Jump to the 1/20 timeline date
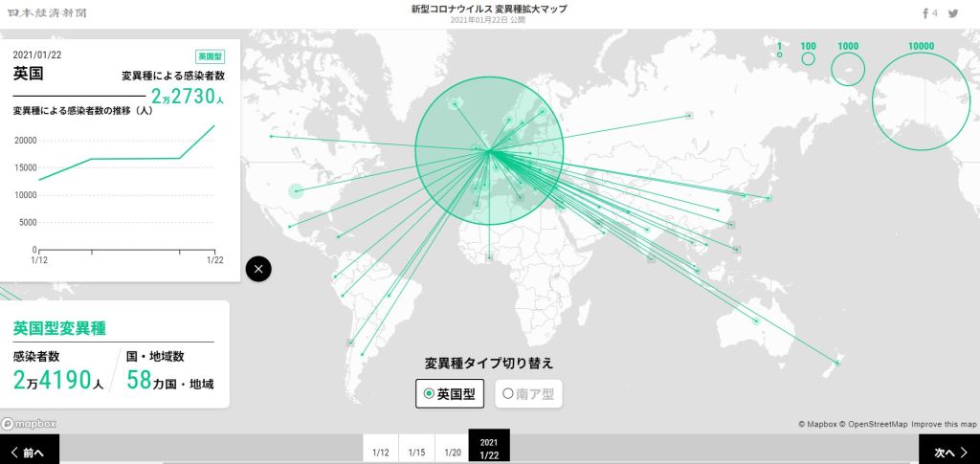 pyautogui.click(x=453, y=453)
